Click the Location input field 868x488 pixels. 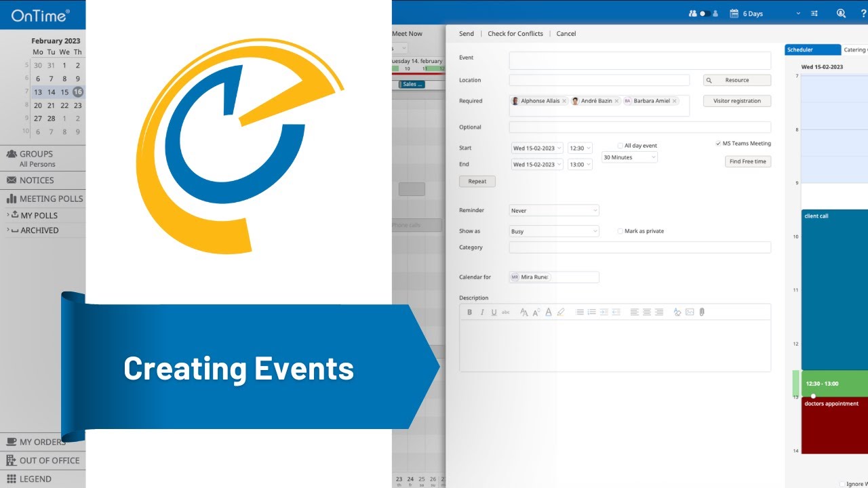pyautogui.click(x=599, y=80)
